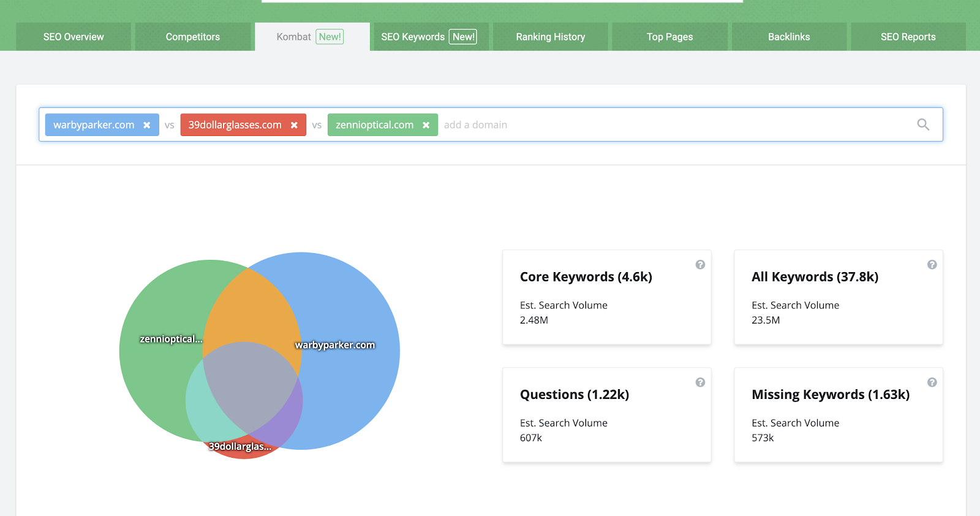980x516 pixels.
Task: Click the 39dollarglas label in the Venn diagram
Action: (239, 446)
